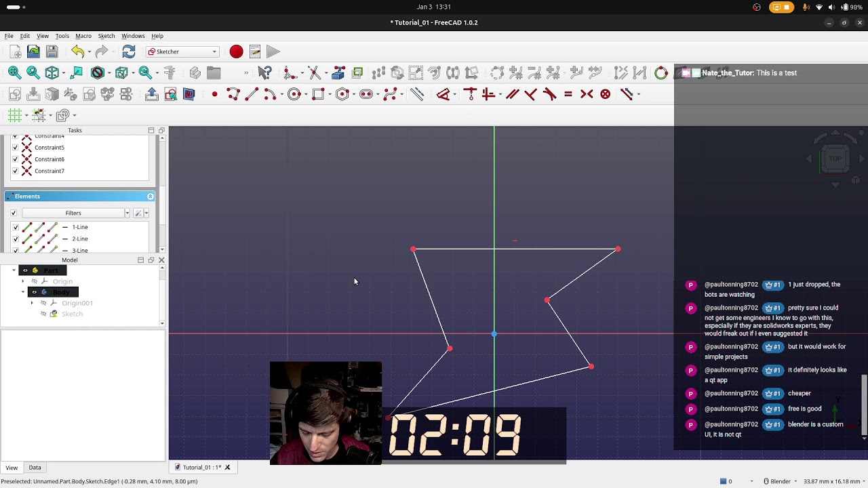Apply the Parallel constraint
868x488 pixels.
[513, 94]
